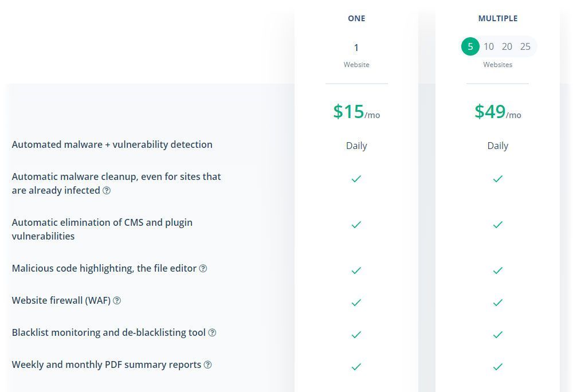Click help icon beside de-blacklisting tool
This screenshot has width=573, height=392.
click(212, 332)
